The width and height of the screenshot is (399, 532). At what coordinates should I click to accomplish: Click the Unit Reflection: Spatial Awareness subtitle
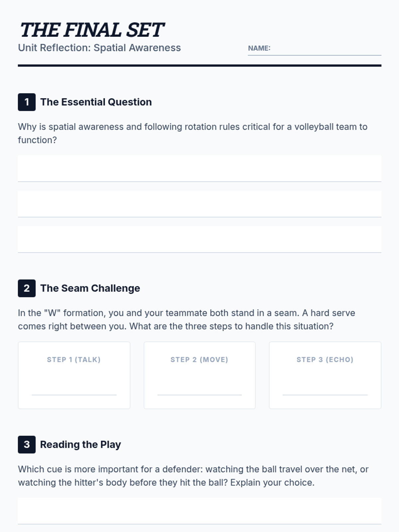point(99,48)
